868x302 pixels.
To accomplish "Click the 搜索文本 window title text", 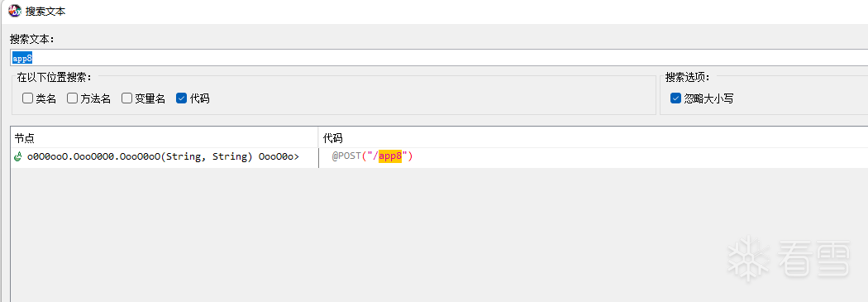I will coord(45,11).
